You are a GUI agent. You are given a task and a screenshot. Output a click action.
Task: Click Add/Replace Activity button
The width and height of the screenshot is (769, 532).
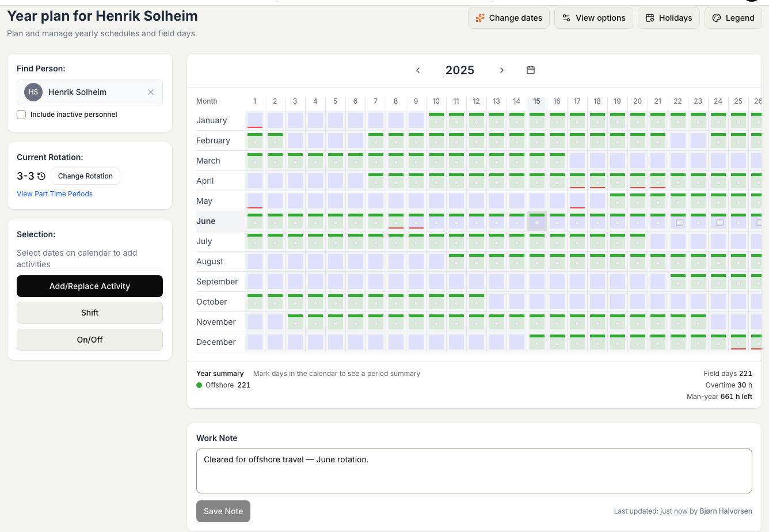tap(90, 286)
